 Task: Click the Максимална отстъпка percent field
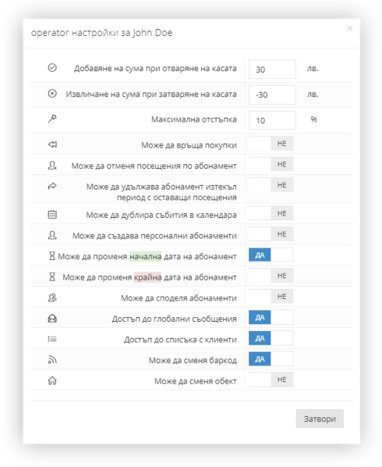[272, 120]
